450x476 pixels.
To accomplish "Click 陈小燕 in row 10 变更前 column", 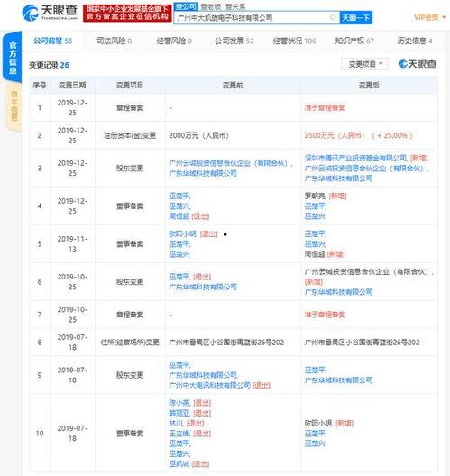I will coord(179,403).
